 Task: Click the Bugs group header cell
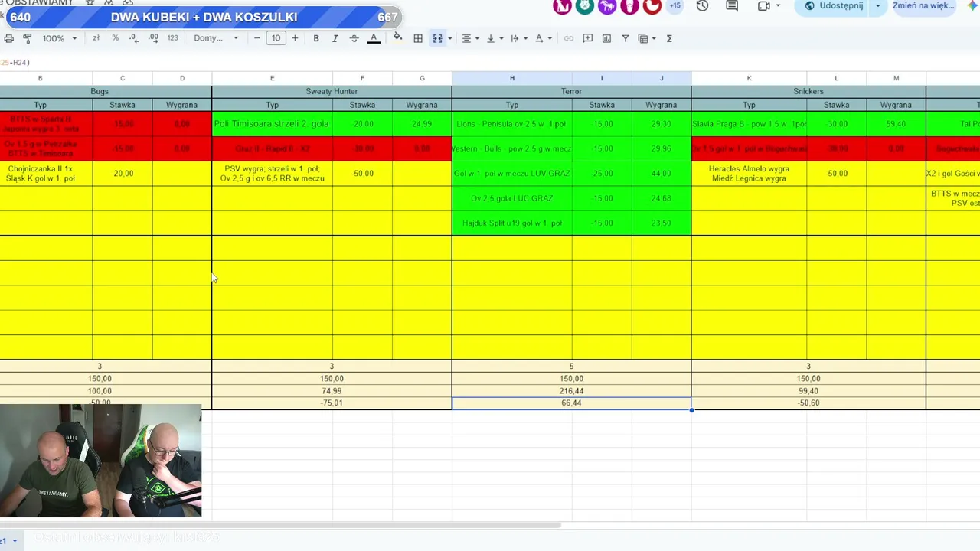point(100,92)
